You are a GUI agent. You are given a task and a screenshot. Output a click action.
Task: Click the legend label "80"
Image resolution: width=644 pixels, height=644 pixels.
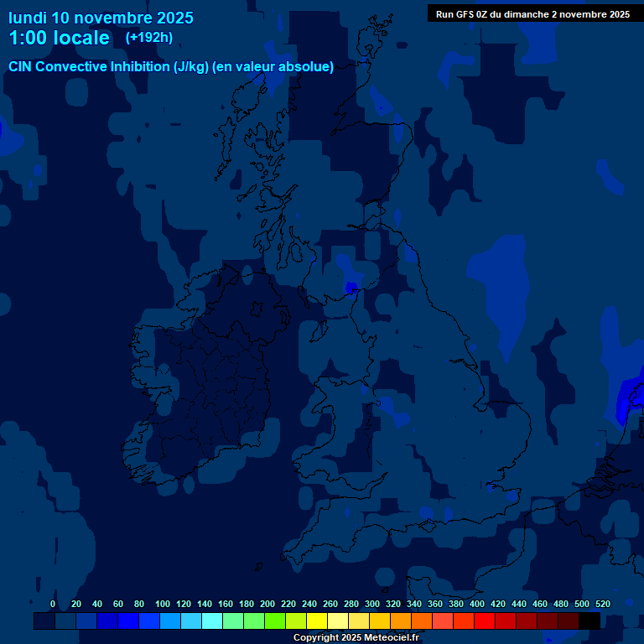pos(139,604)
